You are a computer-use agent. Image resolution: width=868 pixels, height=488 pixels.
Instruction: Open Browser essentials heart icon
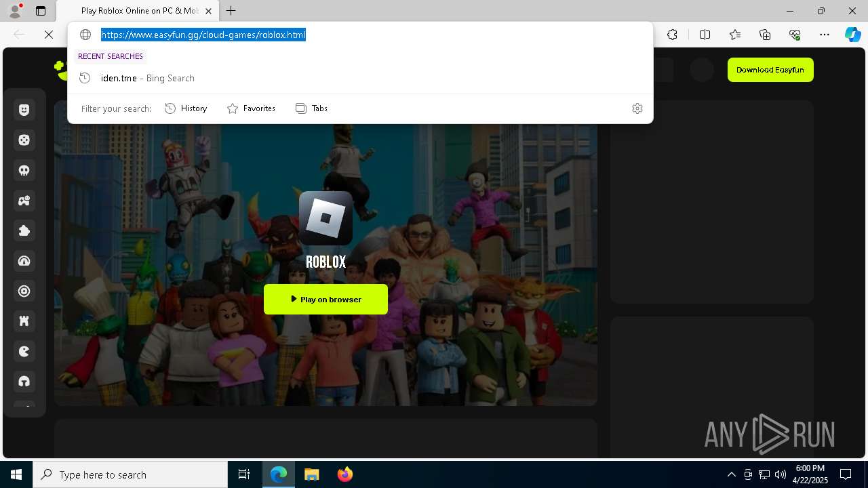point(795,35)
